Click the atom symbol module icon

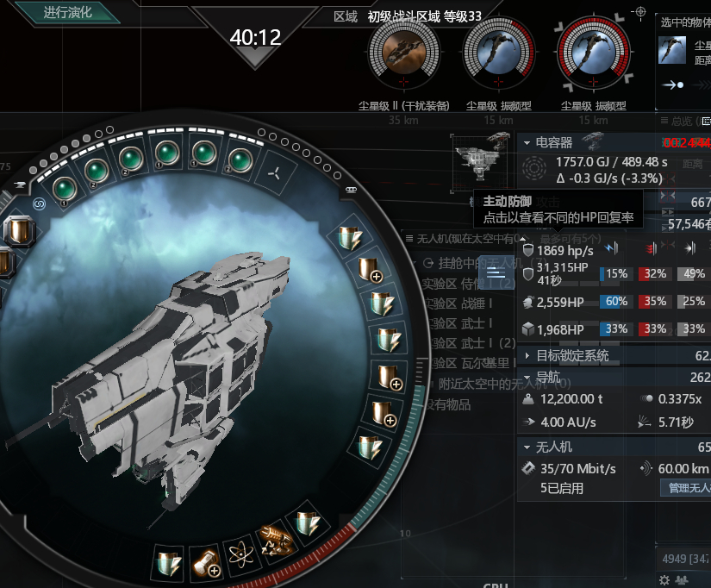click(x=240, y=554)
